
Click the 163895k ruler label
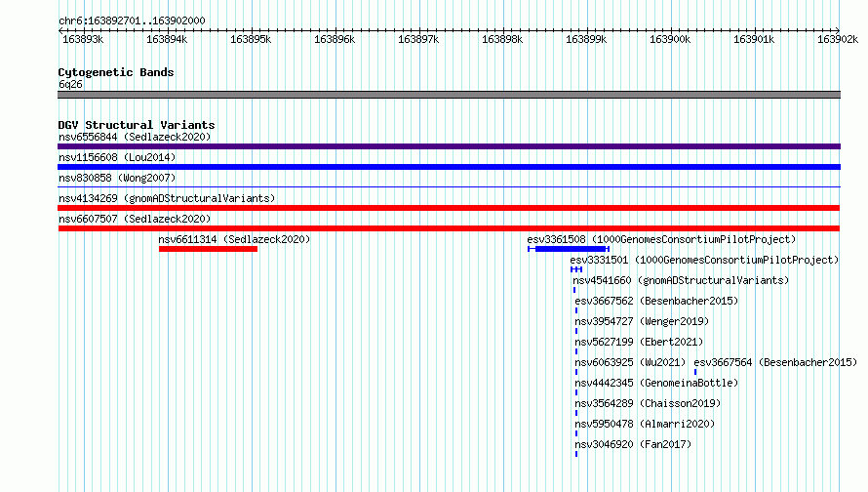click(x=251, y=39)
